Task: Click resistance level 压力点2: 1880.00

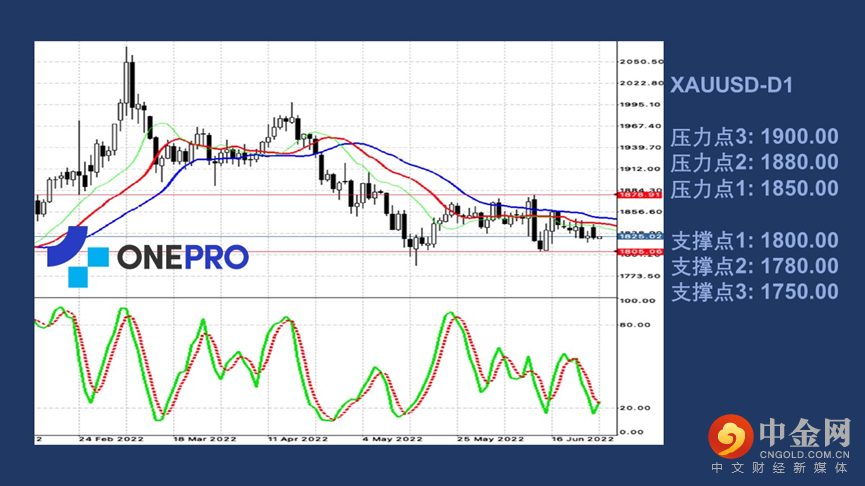Action: coord(754,162)
